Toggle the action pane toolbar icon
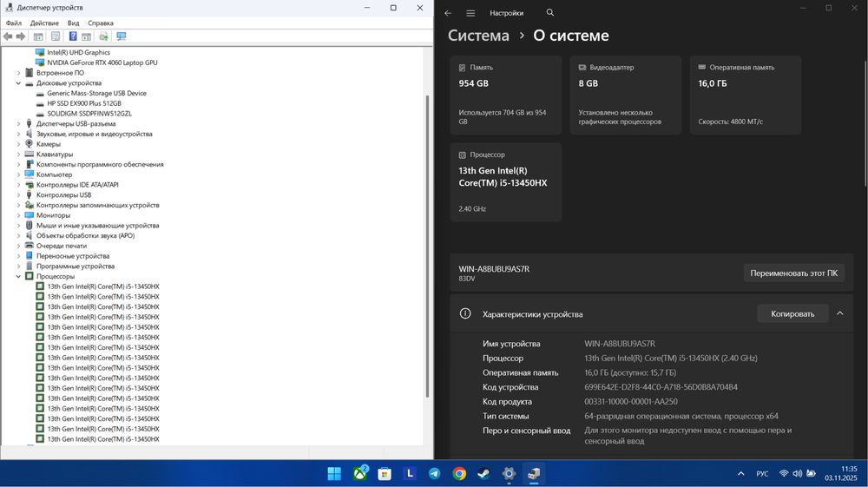 (86, 36)
